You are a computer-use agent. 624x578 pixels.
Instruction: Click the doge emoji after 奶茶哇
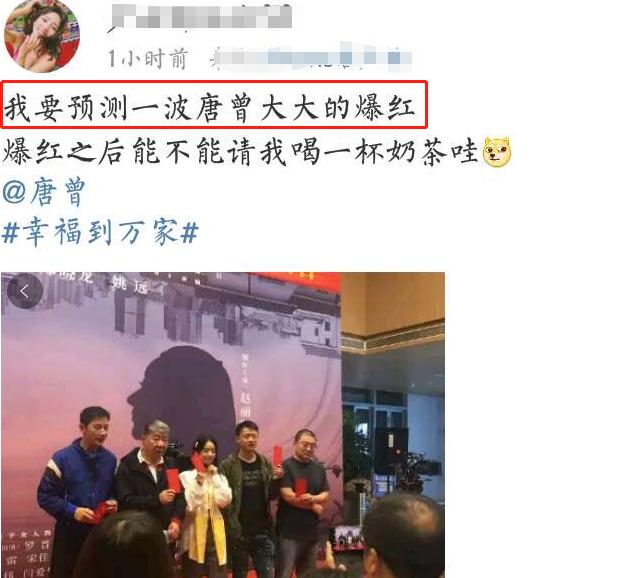(497, 152)
